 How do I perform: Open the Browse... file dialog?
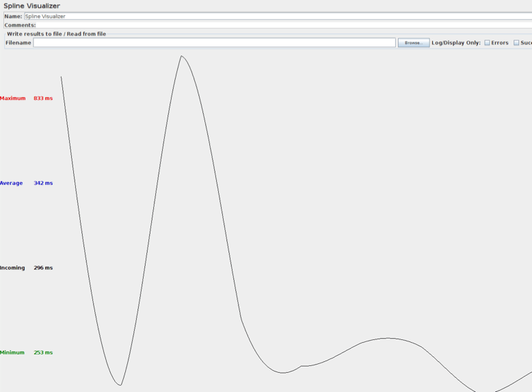click(414, 43)
